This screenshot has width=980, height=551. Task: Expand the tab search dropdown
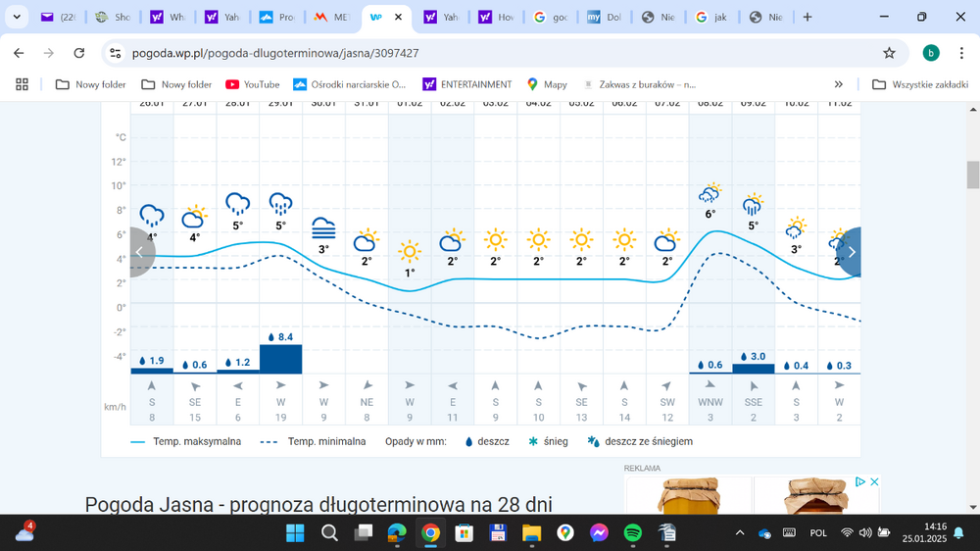[17, 17]
